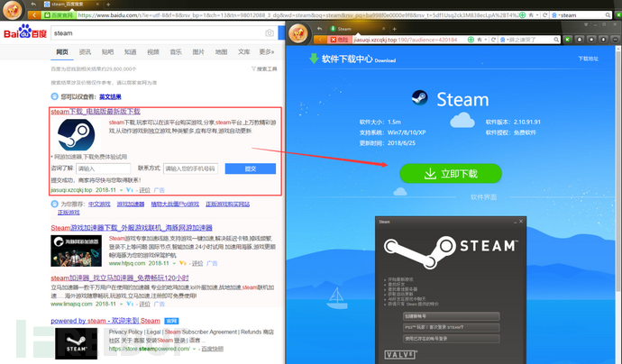Open the 搜索工具 filter
This screenshot has height=364, width=622.
pyautogui.click(x=264, y=69)
